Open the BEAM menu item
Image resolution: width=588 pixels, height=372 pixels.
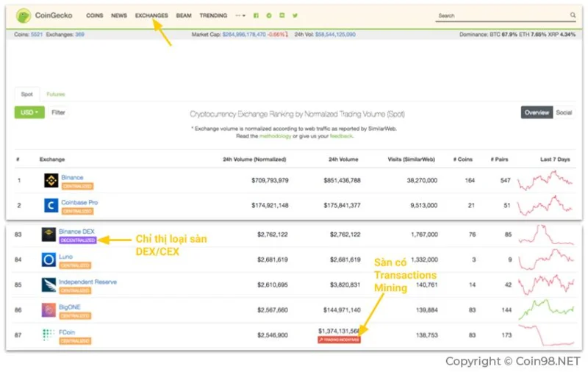[184, 15]
